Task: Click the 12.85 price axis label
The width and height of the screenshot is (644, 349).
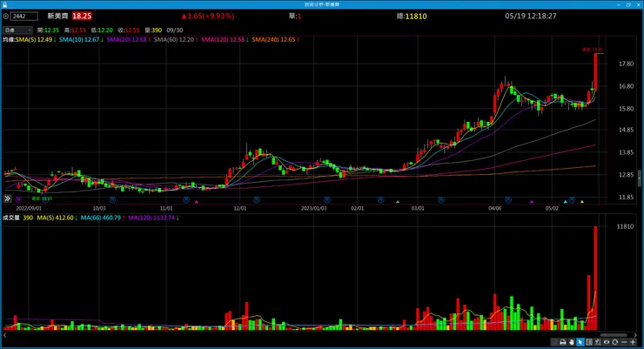Action: coord(626,175)
